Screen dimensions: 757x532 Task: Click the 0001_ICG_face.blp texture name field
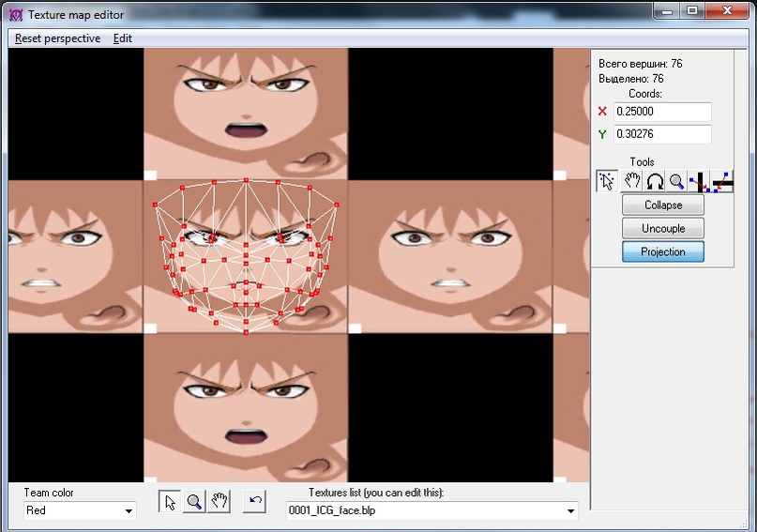click(431, 510)
